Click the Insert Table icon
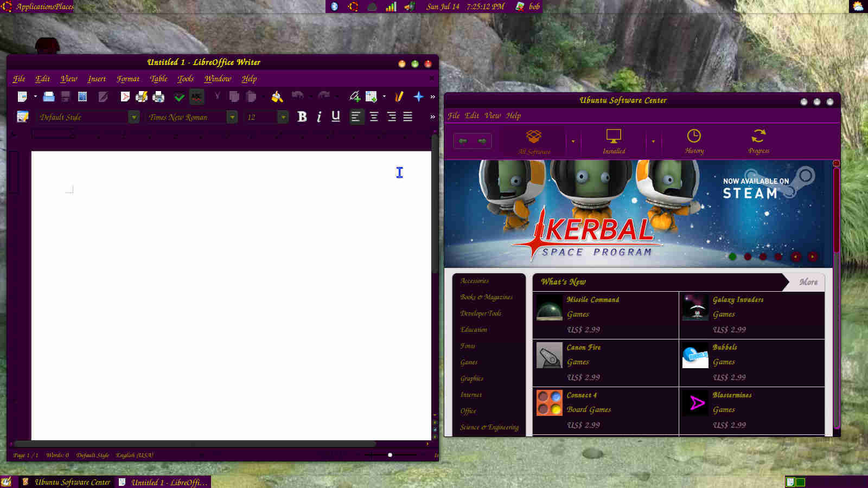The width and height of the screenshot is (868, 488). [371, 97]
